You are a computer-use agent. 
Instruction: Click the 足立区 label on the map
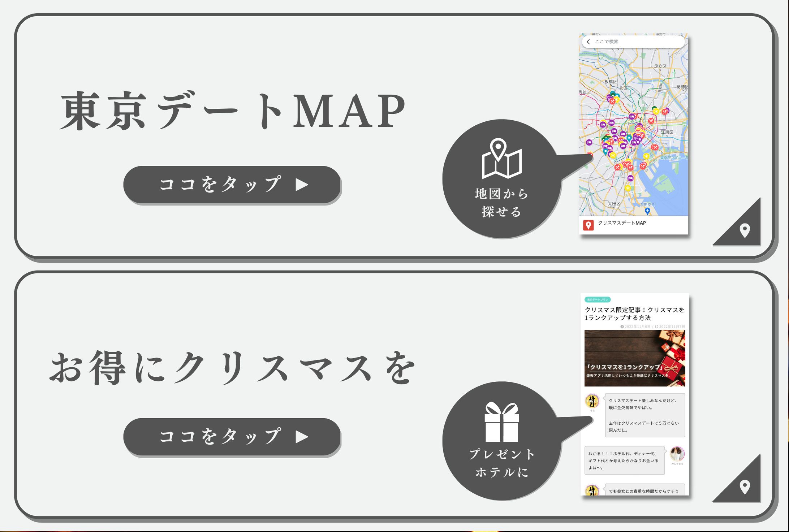(660, 66)
